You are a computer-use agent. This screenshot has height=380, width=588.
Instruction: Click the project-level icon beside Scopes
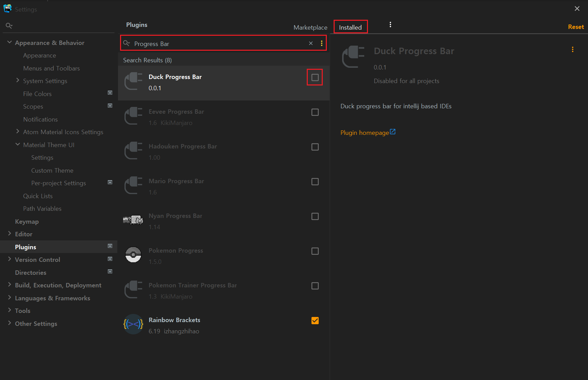coord(110,106)
